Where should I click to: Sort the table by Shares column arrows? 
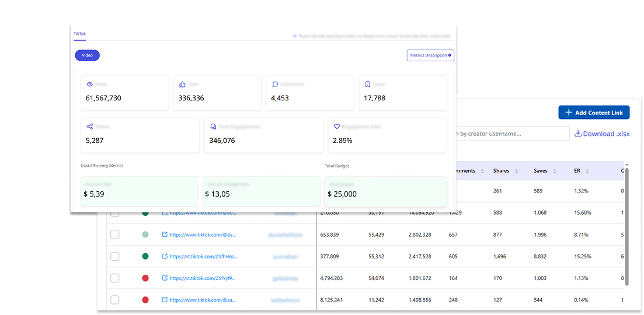[517, 171]
